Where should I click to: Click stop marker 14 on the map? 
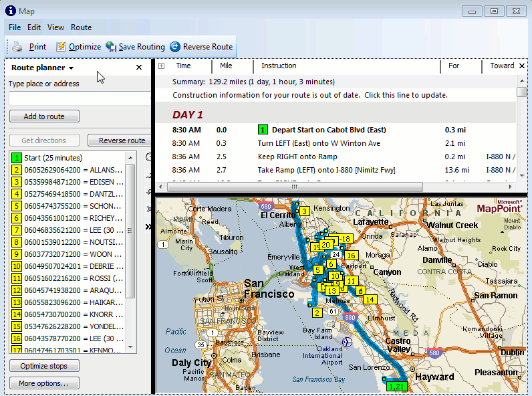coord(370,299)
